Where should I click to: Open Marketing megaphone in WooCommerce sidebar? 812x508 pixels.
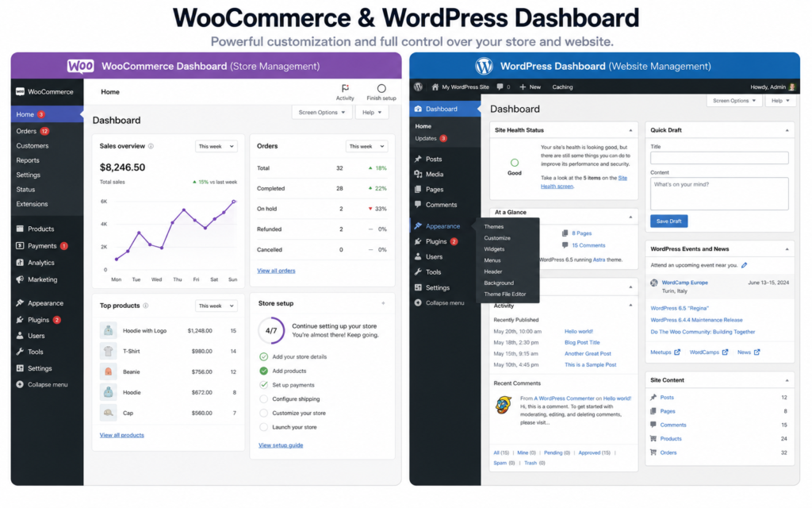20,279
